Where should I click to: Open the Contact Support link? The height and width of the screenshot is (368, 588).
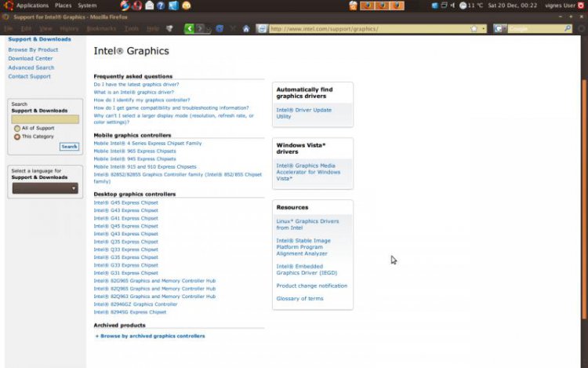[29, 77]
